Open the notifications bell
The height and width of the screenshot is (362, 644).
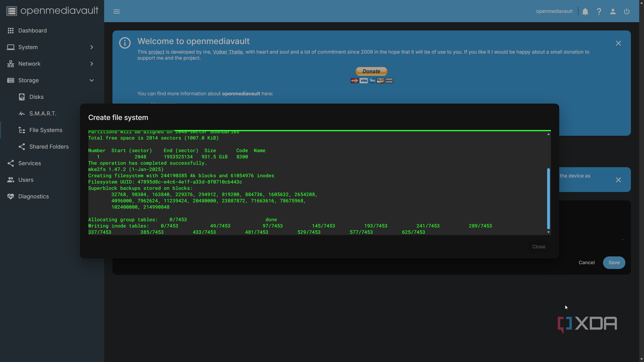[585, 12]
